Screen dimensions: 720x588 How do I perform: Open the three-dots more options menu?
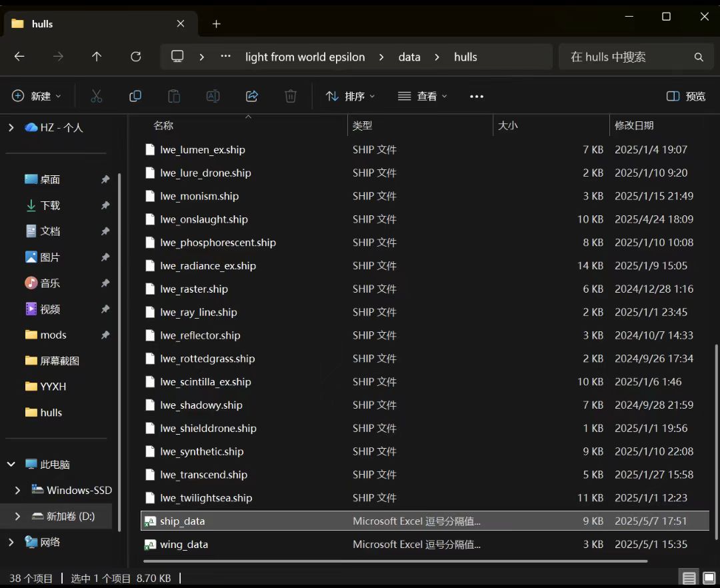click(477, 96)
